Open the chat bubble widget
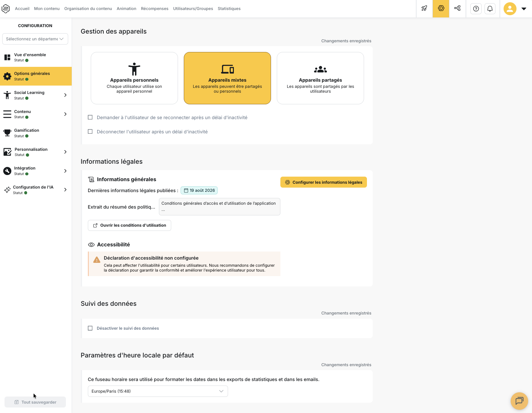532x413 pixels. 519,401
